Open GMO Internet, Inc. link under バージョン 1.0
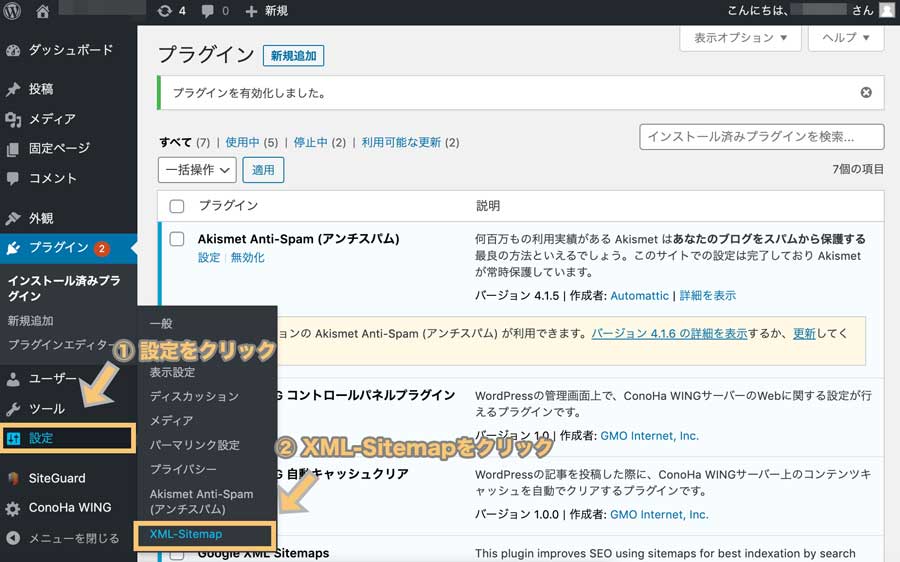 [x=649, y=436]
